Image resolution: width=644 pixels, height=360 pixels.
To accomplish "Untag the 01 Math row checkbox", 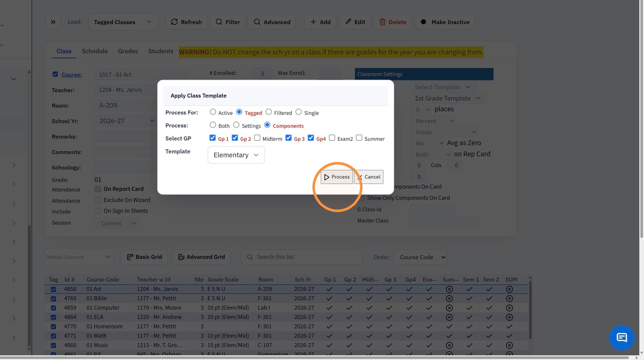I will 53,336.
